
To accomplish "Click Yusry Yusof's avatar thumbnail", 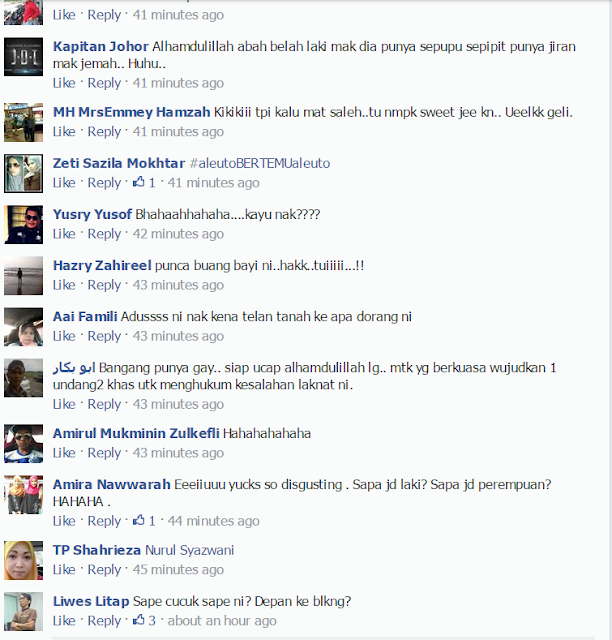I will pos(23,224).
